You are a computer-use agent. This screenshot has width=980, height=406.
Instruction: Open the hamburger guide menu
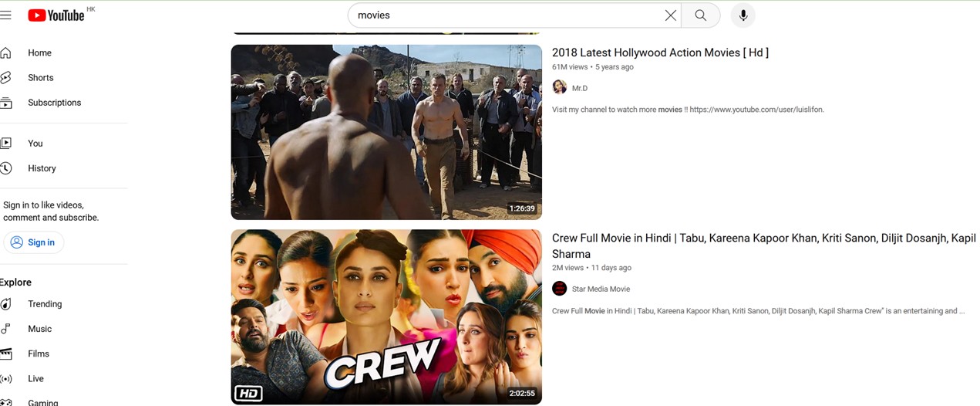[x=5, y=15]
